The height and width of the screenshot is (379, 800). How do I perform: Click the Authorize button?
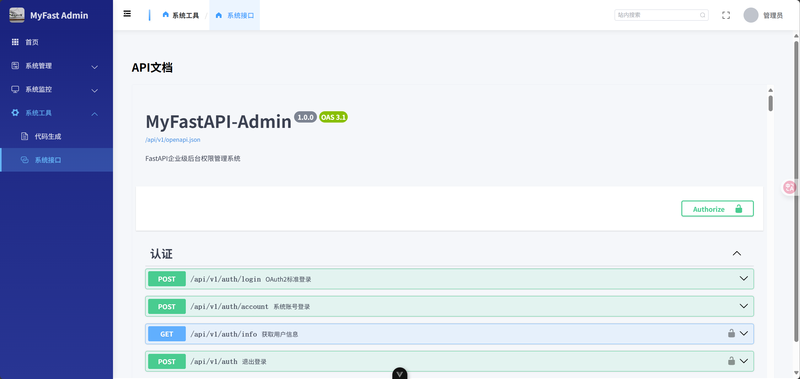click(717, 209)
